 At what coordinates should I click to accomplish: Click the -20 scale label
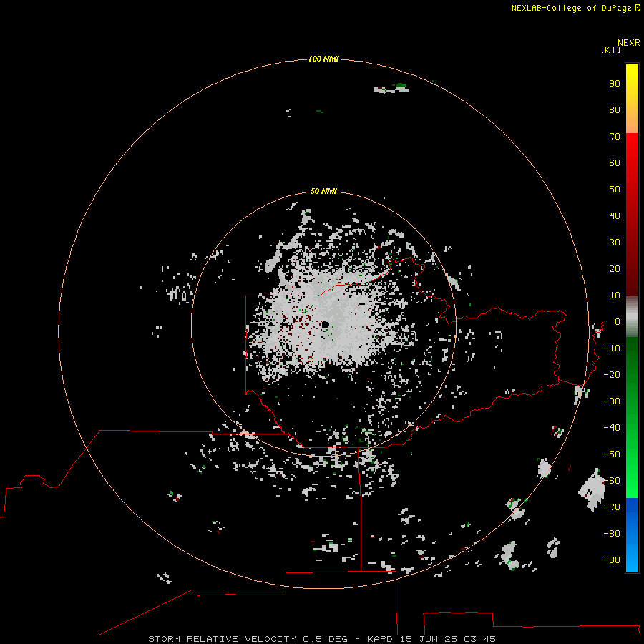click(x=612, y=374)
